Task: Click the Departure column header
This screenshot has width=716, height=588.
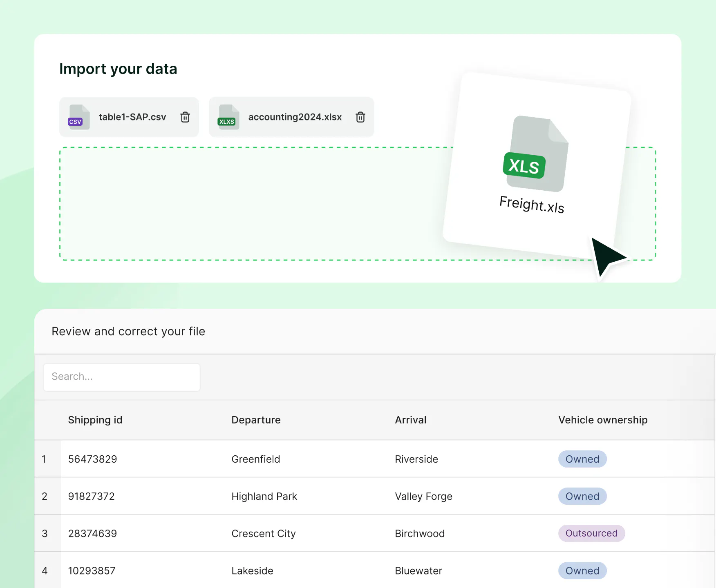Action: coord(256,420)
